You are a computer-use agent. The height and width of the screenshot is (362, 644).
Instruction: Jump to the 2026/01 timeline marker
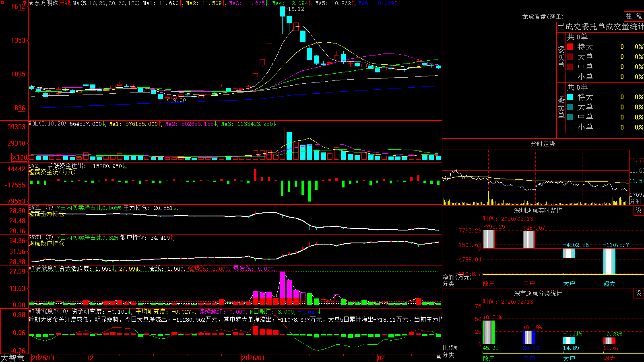(x=254, y=358)
